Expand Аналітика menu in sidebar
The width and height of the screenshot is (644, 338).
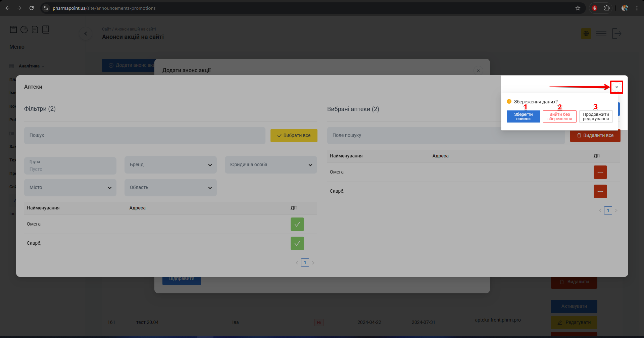pyautogui.click(x=31, y=66)
